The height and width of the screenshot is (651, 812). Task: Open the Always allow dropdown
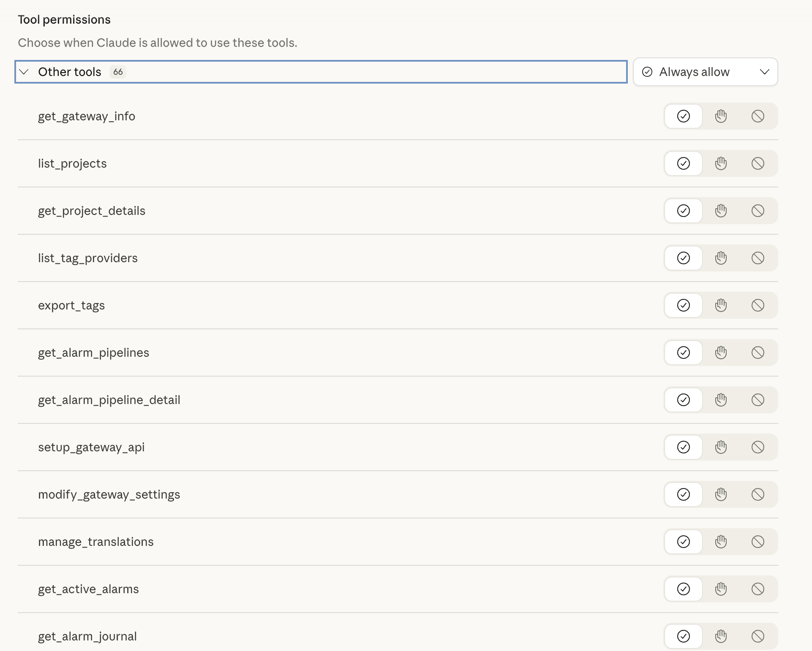pos(705,72)
